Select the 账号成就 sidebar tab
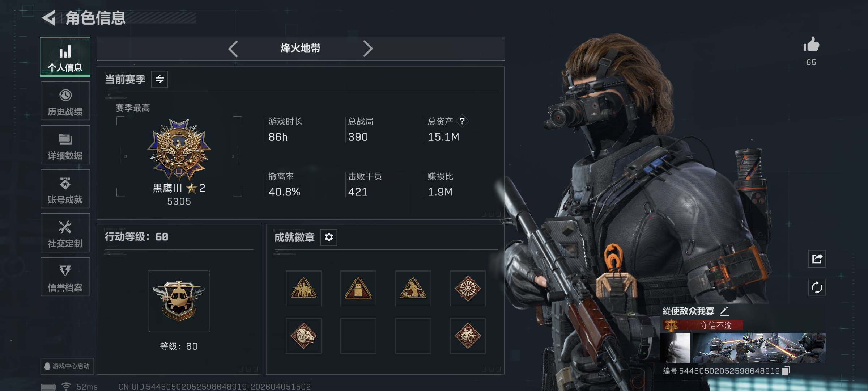 [x=65, y=189]
